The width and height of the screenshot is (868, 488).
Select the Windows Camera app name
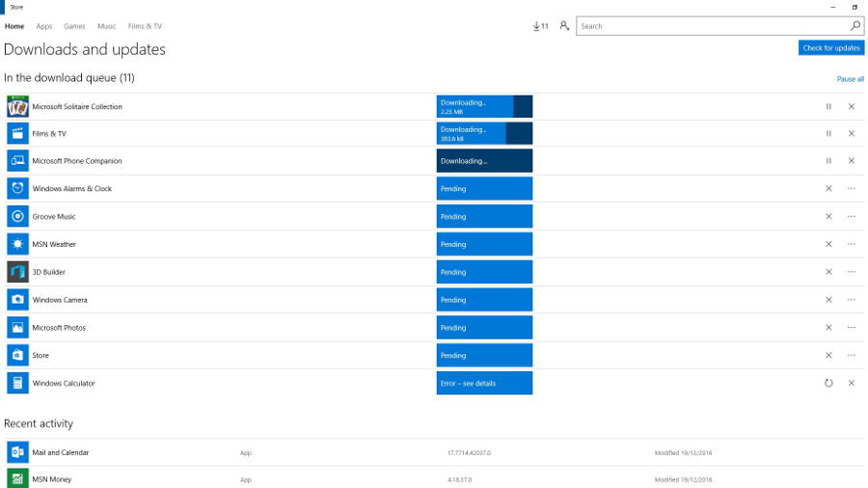[x=60, y=300]
